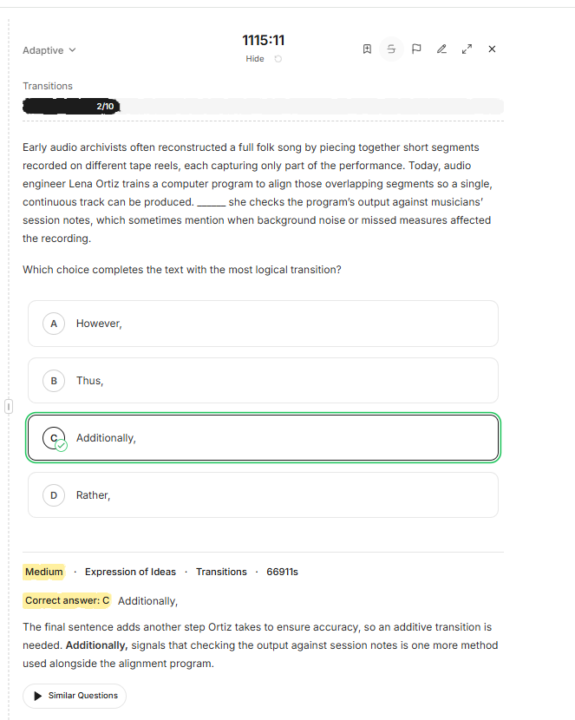Select answer choice B Thus

[x=263, y=381]
